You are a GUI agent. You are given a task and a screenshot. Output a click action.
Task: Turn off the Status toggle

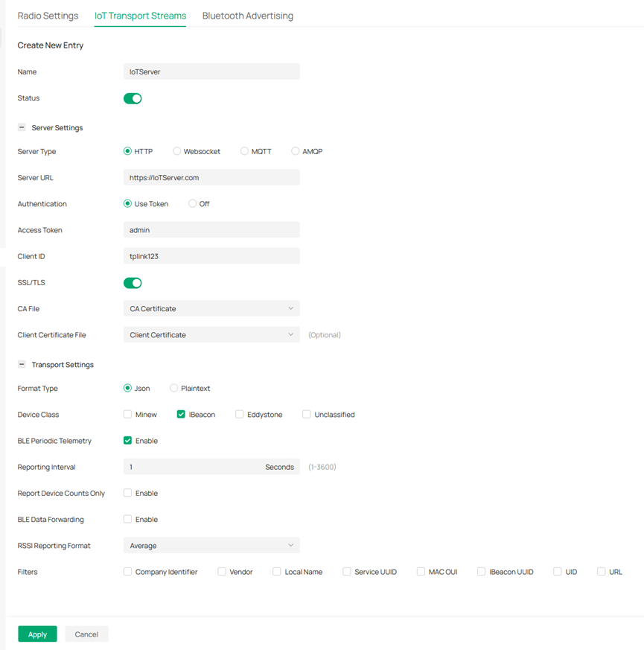click(x=133, y=98)
